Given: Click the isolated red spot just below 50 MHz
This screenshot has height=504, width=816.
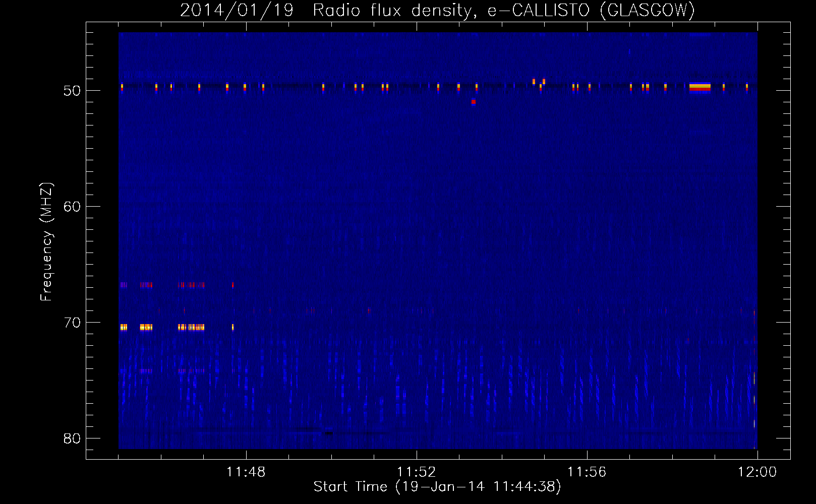Looking at the screenshot, I should point(474,102).
